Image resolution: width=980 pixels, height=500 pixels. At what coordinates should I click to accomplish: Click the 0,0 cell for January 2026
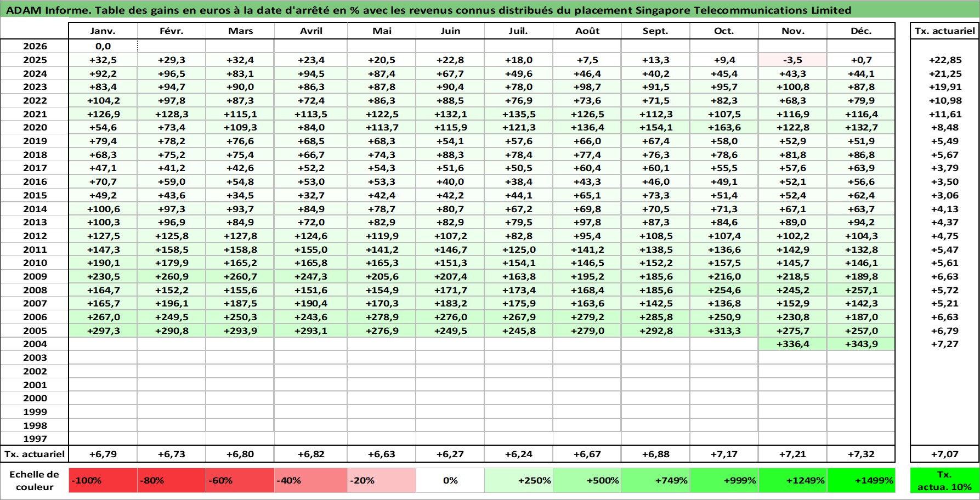(x=103, y=47)
